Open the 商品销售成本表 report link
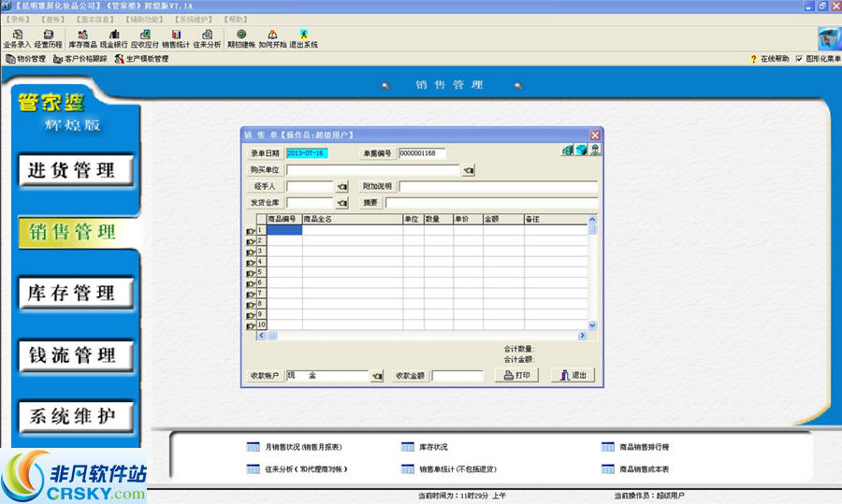Image resolution: width=842 pixels, height=504 pixels. (635, 469)
